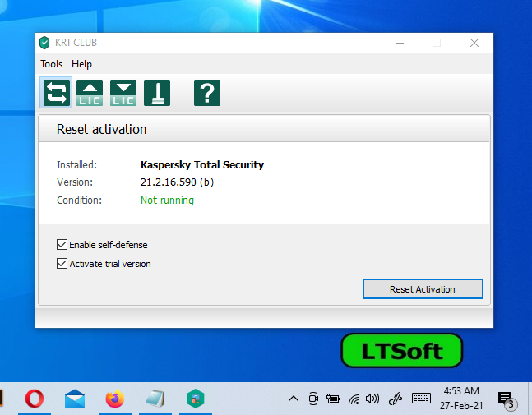
Task: Open Opera browser from the taskbar
Action: [35, 399]
